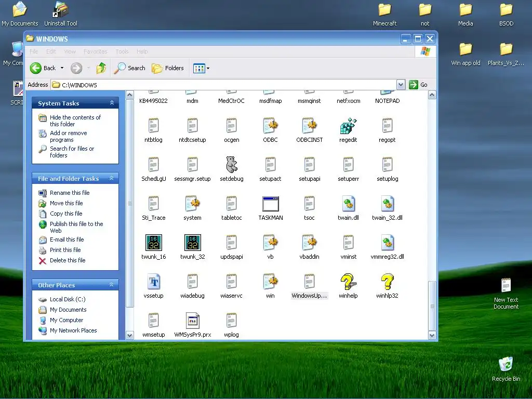Select the twunk_32 file icon
This screenshot has width=532, height=399.
[x=192, y=243]
